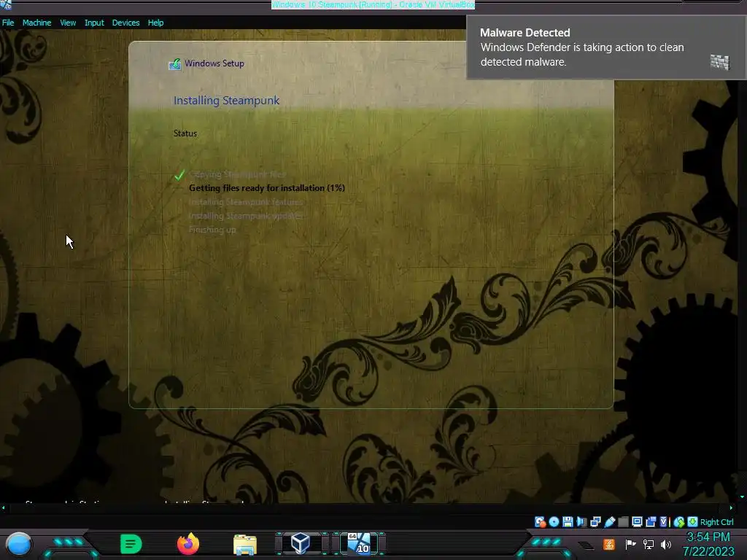
Task: Click the hard disk activity status icon
Action: click(x=540, y=522)
